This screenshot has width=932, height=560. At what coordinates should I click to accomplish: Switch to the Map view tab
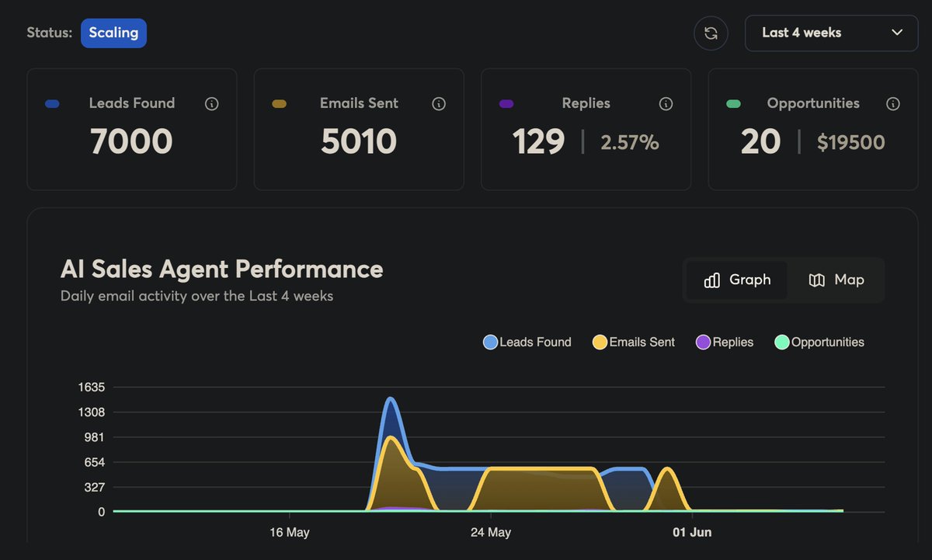click(x=836, y=280)
